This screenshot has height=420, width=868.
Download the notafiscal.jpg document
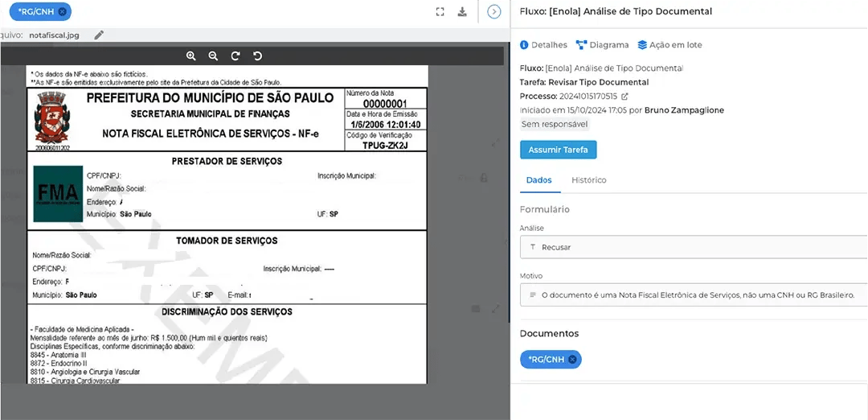pos(462,11)
